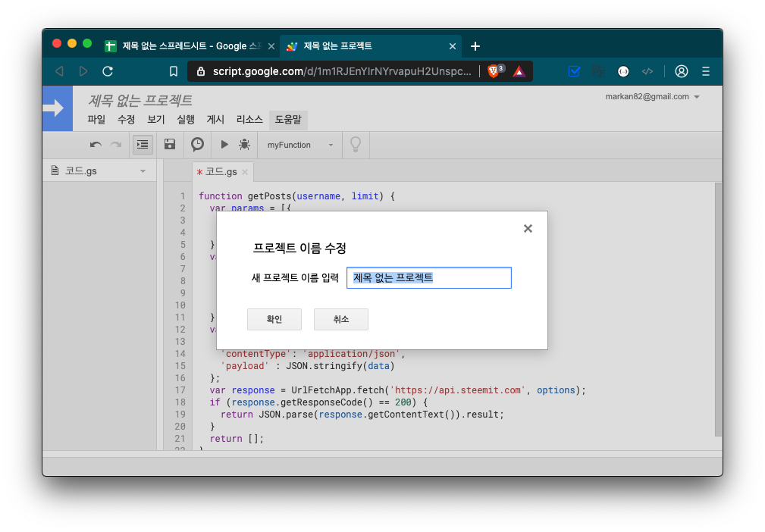Close the rename dialog with X
Screen dimensions: 765x532
pos(528,228)
